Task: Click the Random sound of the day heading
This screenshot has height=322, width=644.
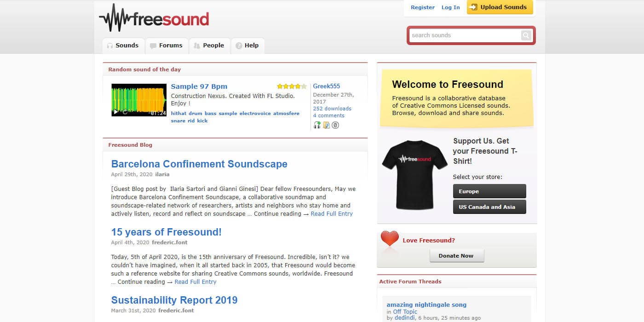Action: (144, 69)
